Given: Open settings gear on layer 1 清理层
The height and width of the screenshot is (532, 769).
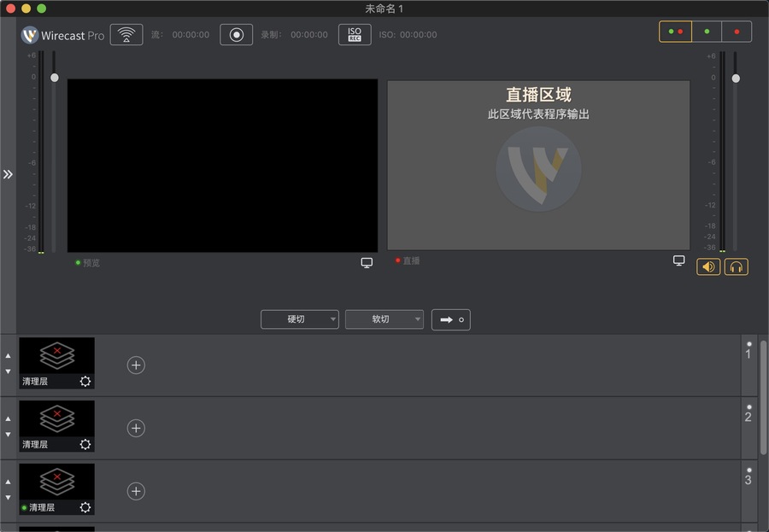Looking at the screenshot, I should pyautogui.click(x=85, y=381).
